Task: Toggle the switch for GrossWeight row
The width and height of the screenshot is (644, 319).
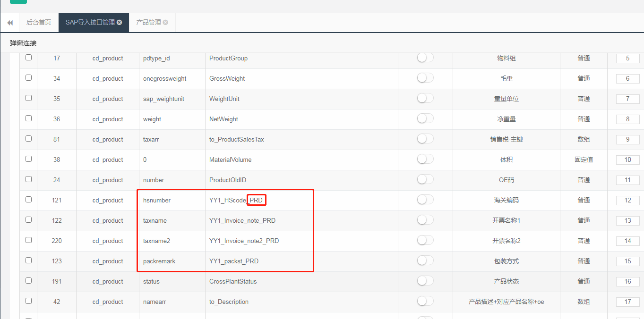Action: (425, 78)
